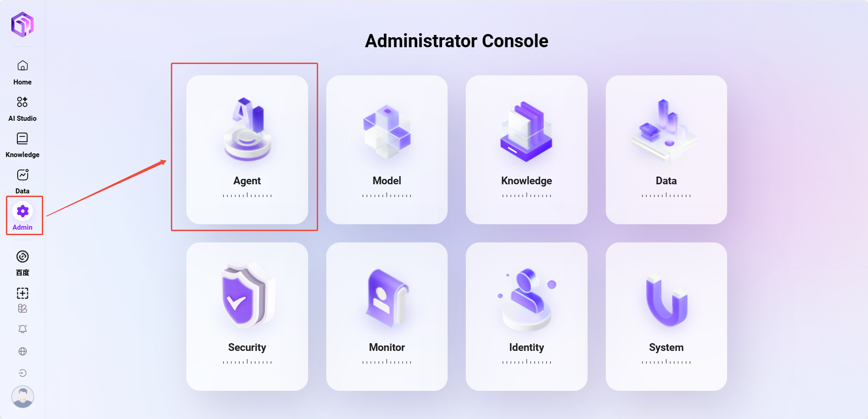Select the Admin gear icon
Screen dimensions: 868x419
tap(23, 212)
